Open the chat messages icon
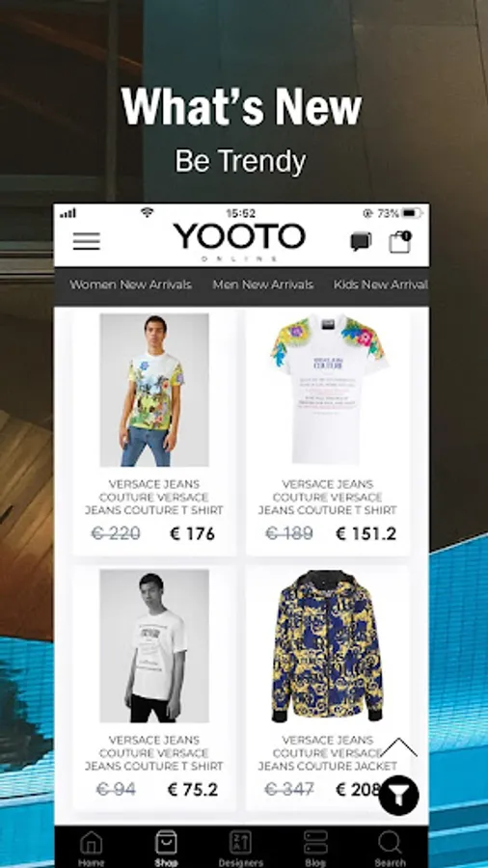The height and width of the screenshot is (868, 488). click(361, 242)
